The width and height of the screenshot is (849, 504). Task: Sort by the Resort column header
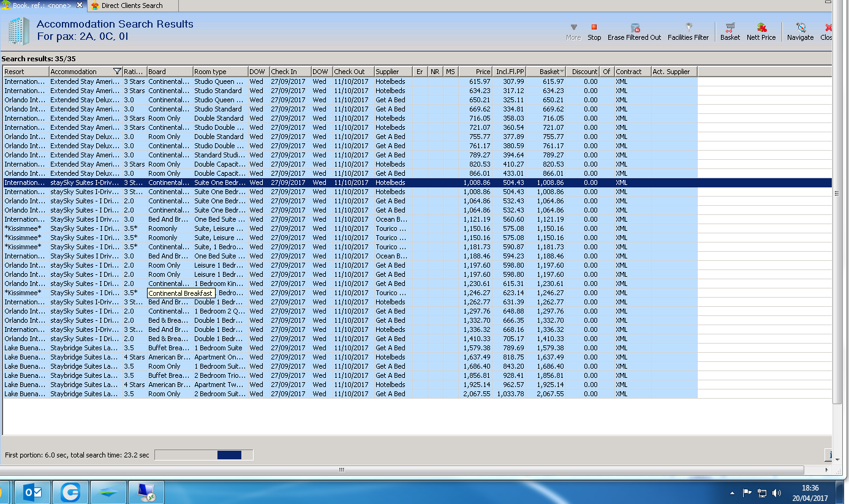[x=26, y=72]
